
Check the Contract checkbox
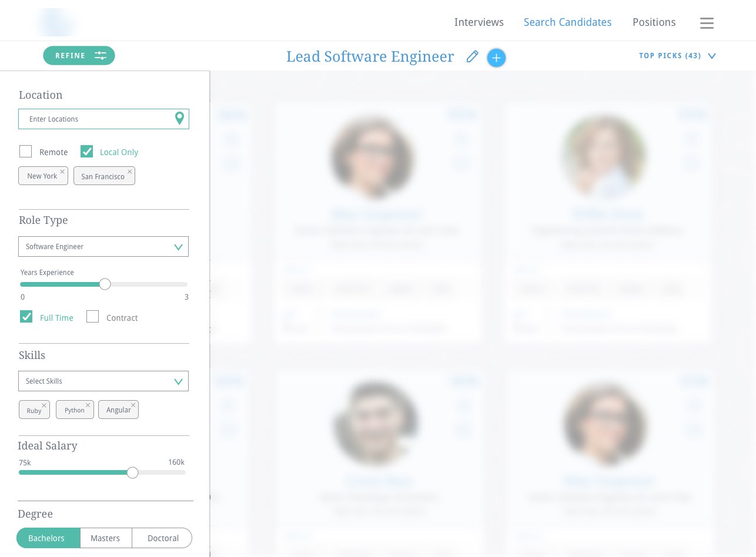(92, 317)
